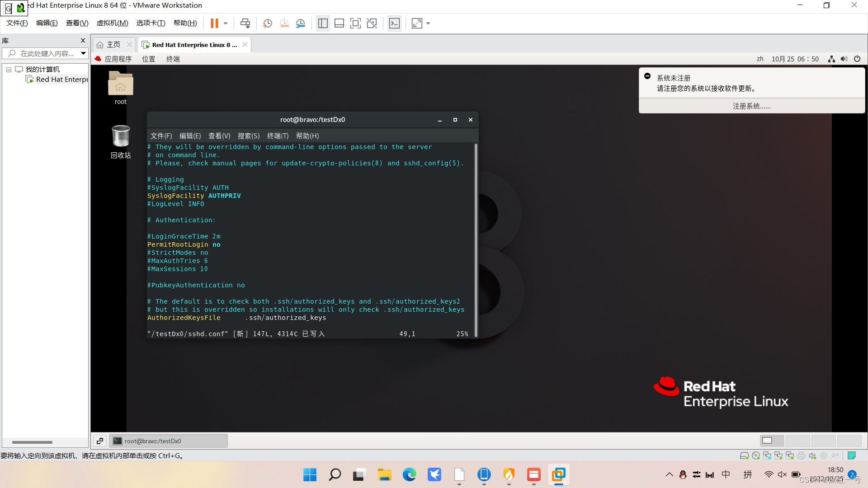Open the snapshot manager icon

(301, 23)
